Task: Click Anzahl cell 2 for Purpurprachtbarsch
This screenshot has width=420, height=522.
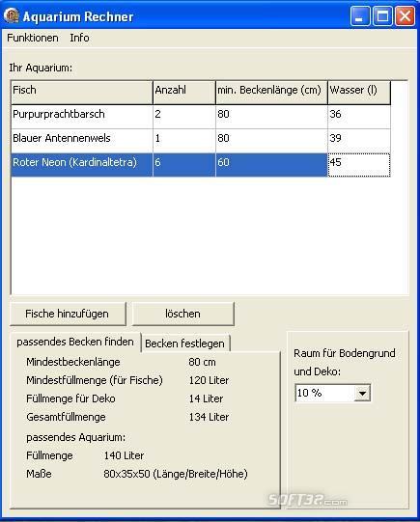Action: click(184, 117)
